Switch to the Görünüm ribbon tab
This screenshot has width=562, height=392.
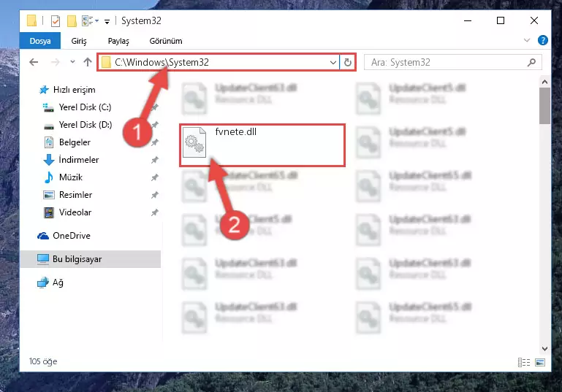point(166,41)
